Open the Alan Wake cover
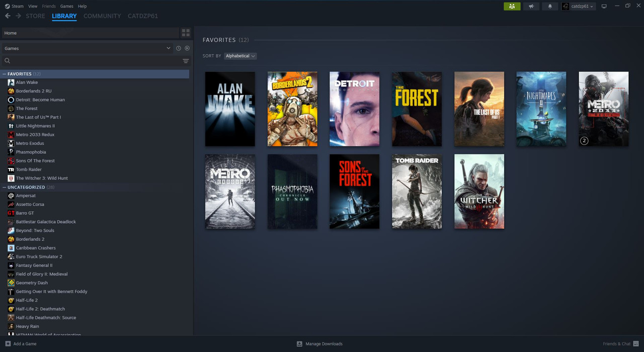644x352 pixels. [x=230, y=109]
